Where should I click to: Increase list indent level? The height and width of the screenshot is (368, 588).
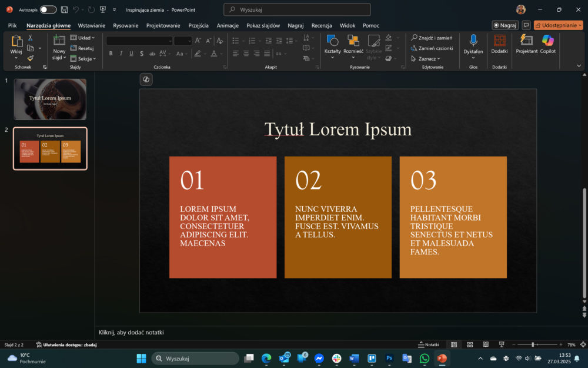point(279,41)
